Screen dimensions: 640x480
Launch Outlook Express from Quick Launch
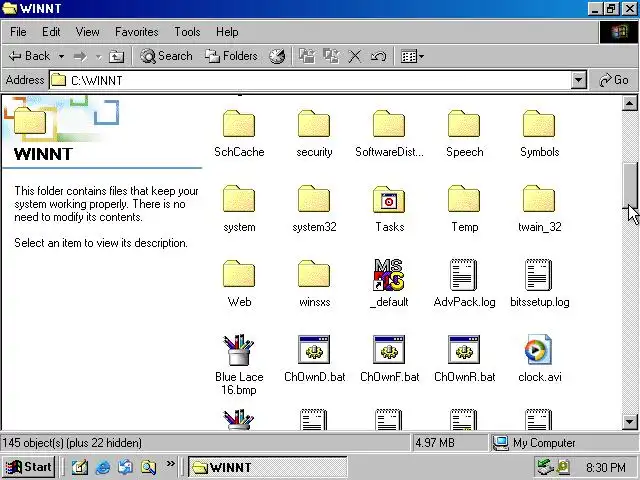pos(125,467)
